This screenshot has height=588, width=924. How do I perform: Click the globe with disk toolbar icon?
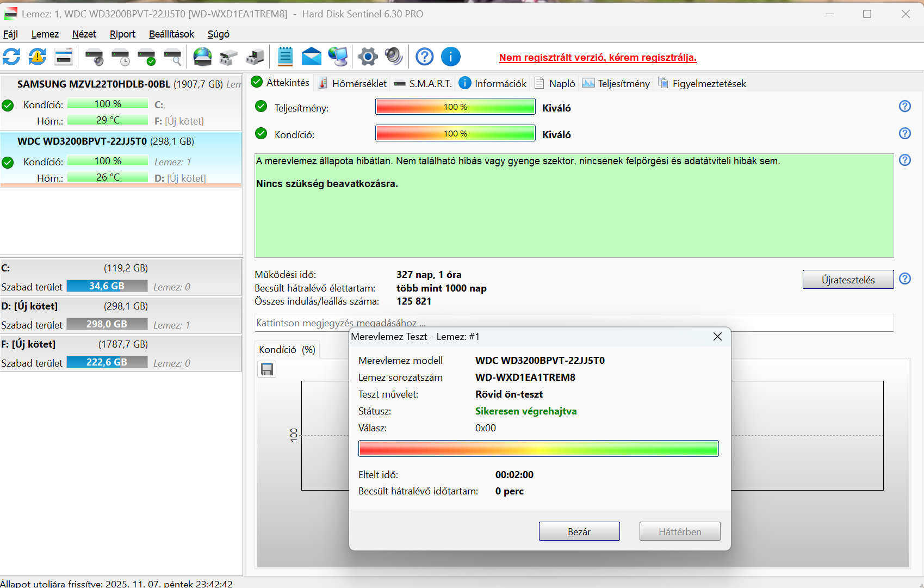pos(203,57)
